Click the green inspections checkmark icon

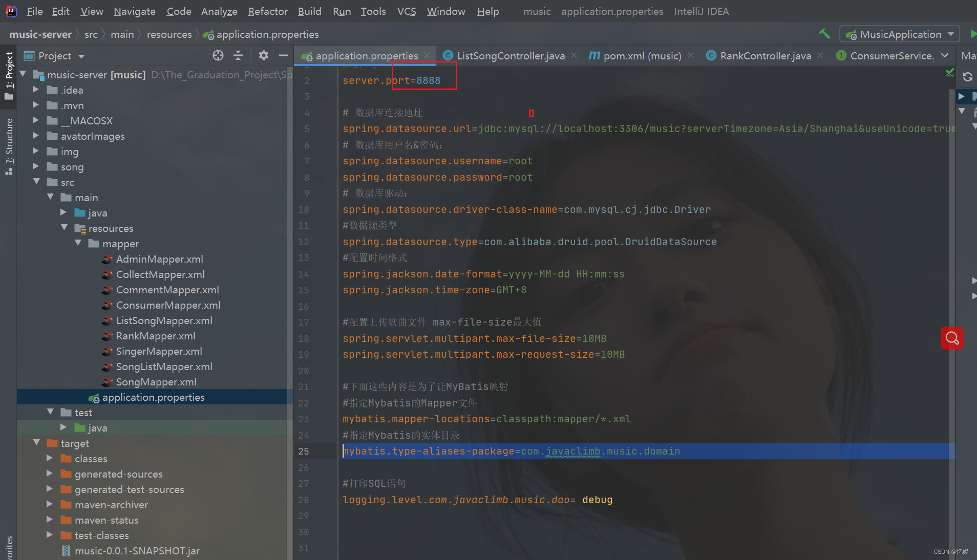click(950, 73)
